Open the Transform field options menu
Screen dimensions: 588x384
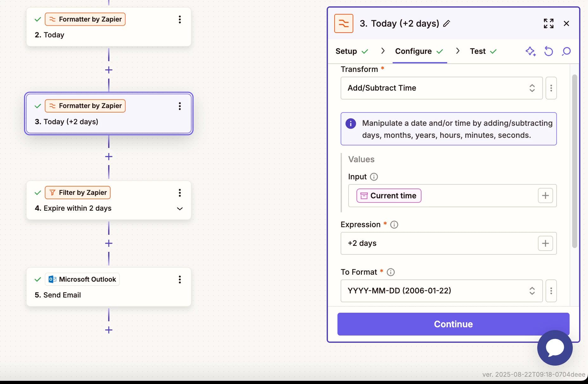pyautogui.click(x=551, y=88)
